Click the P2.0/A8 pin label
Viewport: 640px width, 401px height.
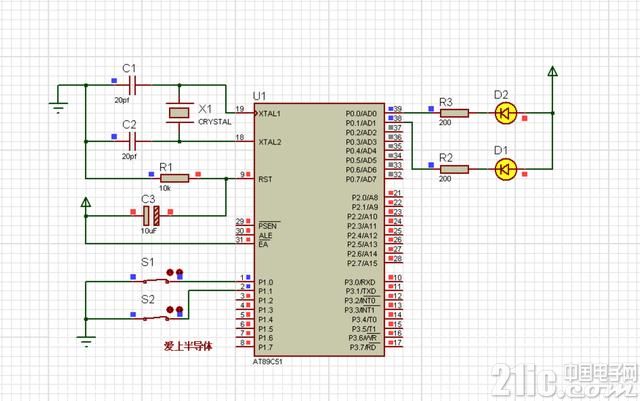[365, 198]
